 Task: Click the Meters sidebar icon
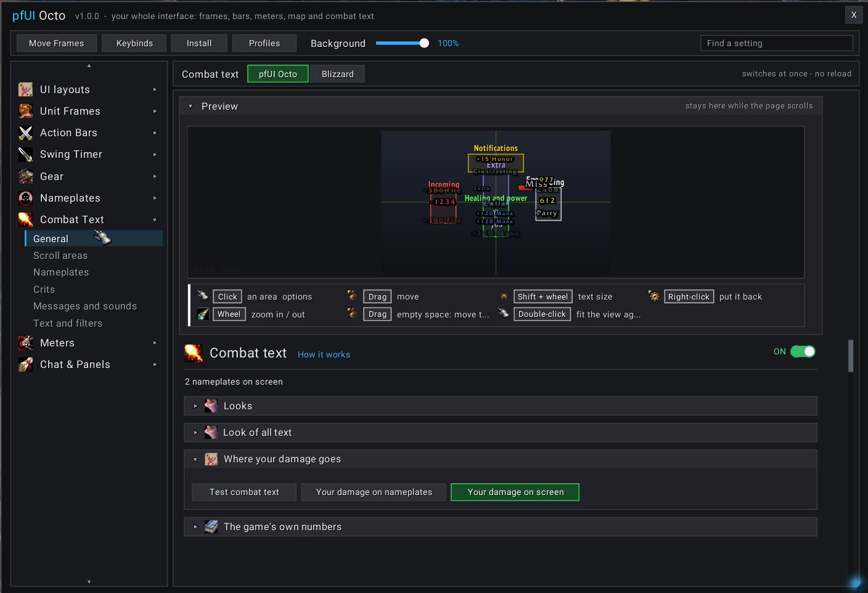click(25, 343)
